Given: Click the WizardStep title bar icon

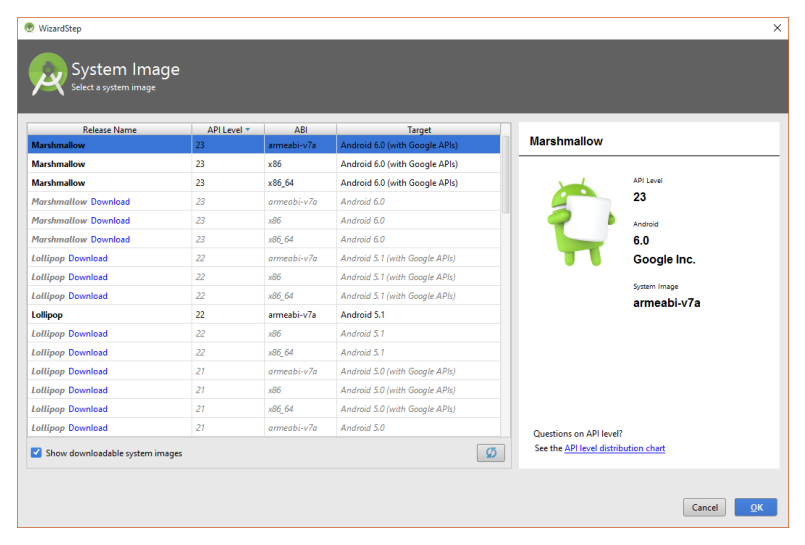Looking at the screenshot, I should (29, 28).
